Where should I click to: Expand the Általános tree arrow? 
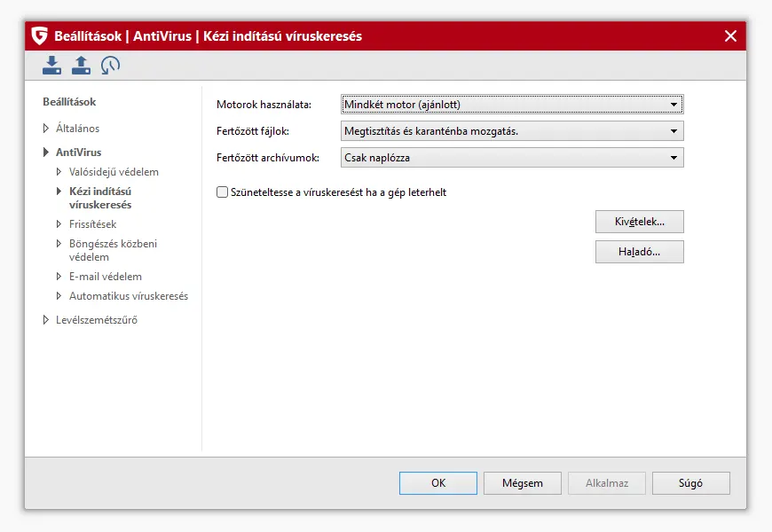pos(46,129)
